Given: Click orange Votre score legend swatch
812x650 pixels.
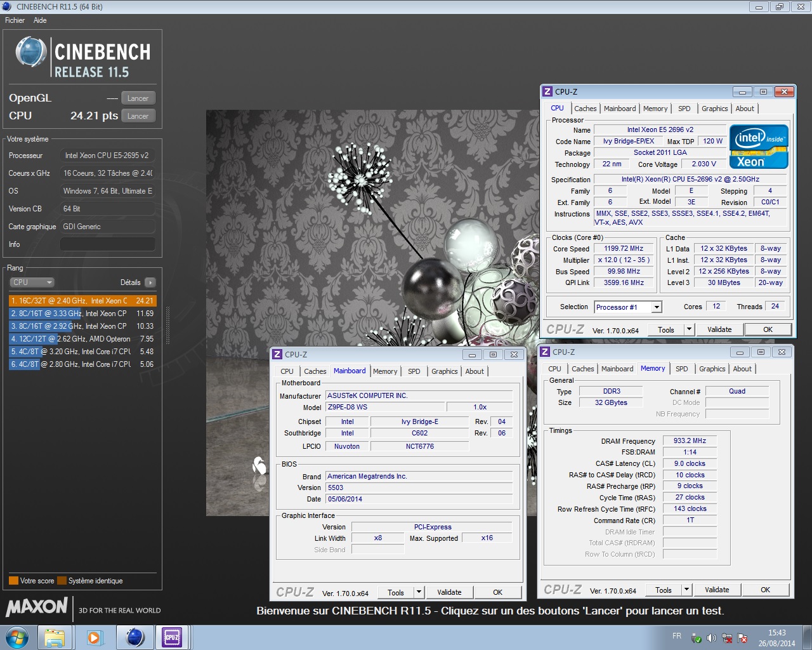Looking at the screenshot, I should (x=13, y=581).
